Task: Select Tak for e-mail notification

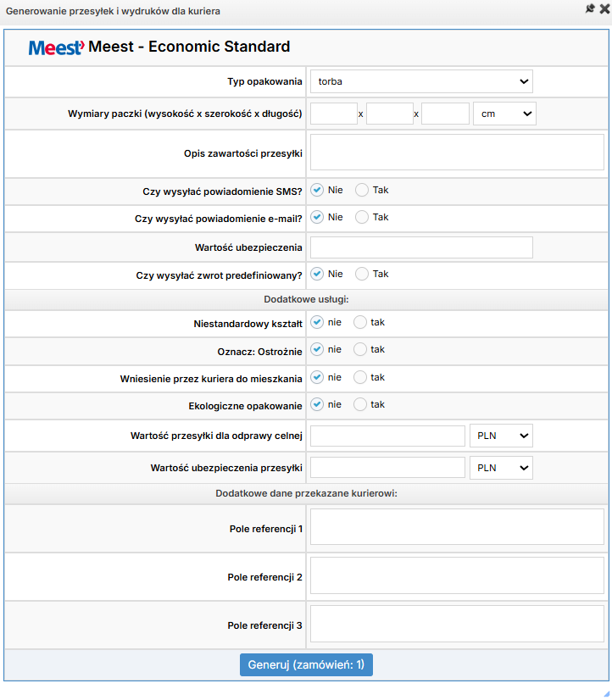Action: (x=362, y=217)
